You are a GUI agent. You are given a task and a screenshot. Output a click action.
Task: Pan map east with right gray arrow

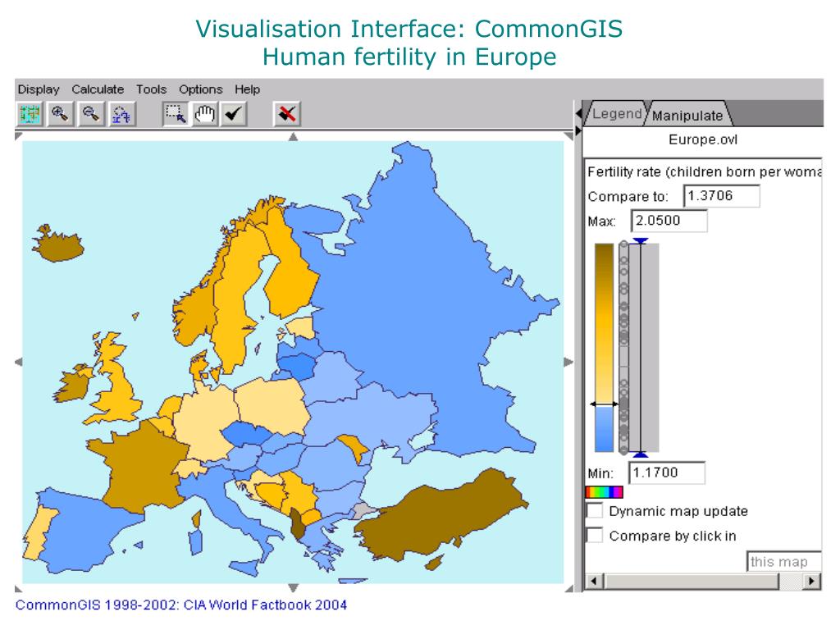pyautogui.click(x=569, y=362)
